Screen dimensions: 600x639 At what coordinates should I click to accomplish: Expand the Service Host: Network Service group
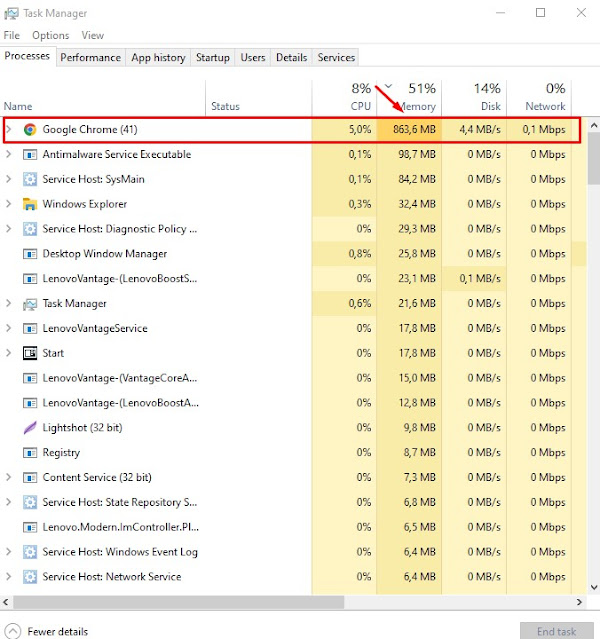[9, 577]
